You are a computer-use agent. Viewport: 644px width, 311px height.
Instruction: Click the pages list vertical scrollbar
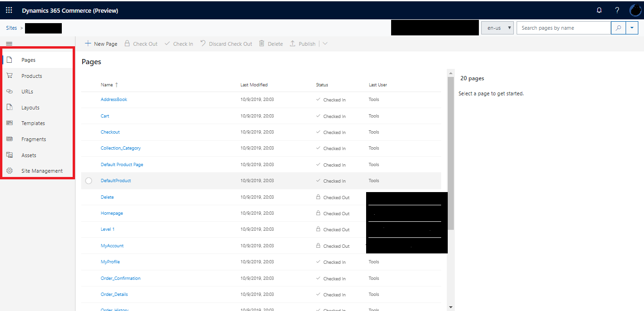coord(451,153)
